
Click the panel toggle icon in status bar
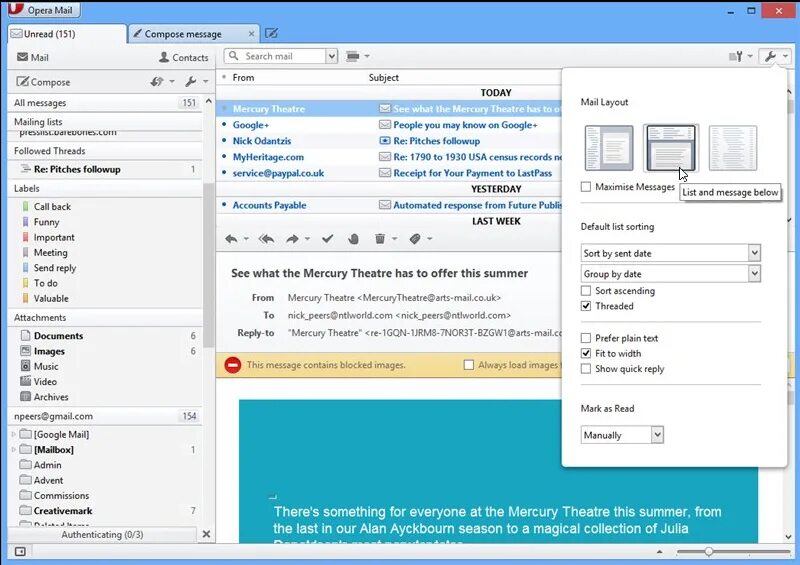[x=20, y=551]
